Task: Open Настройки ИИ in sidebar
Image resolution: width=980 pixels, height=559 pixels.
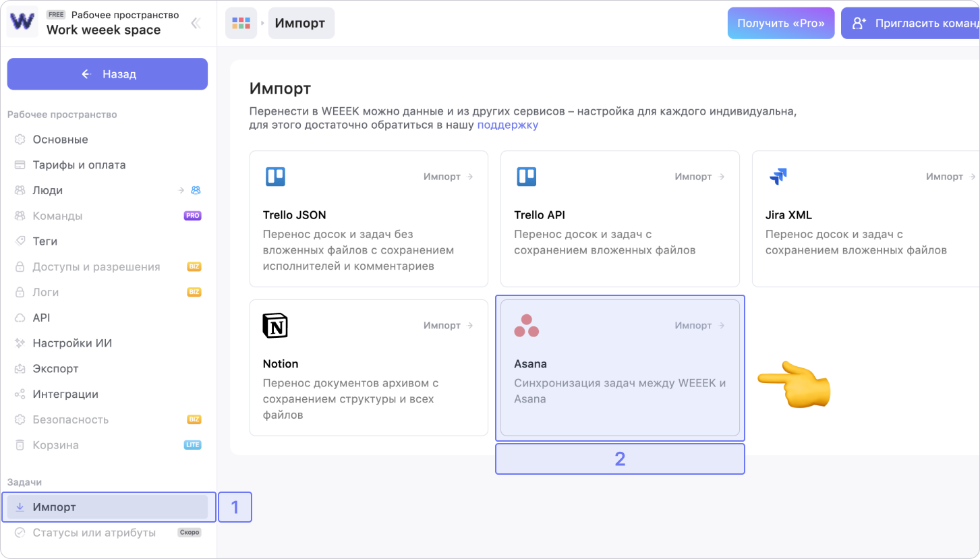Action: click(x=72, y=343)
